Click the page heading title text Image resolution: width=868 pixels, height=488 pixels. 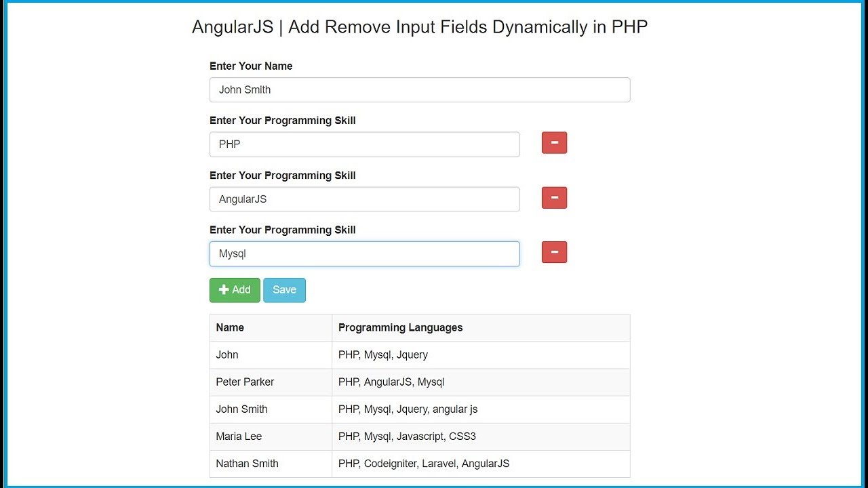(420, 27)
